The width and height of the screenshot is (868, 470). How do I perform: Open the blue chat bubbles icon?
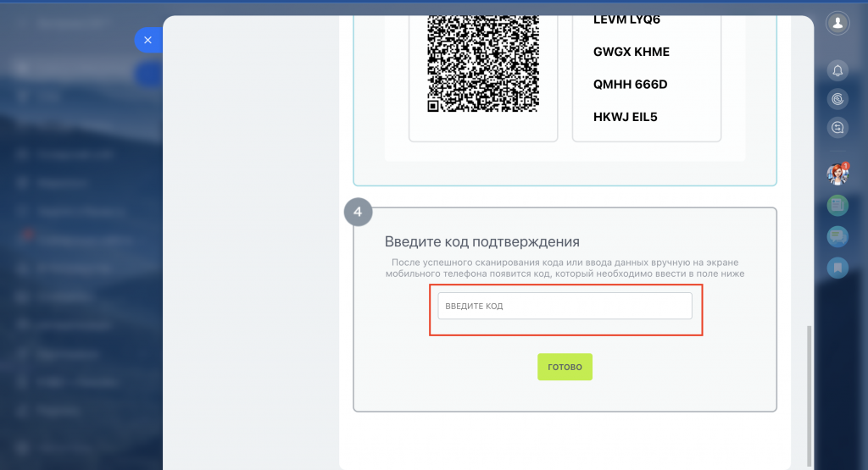tap(837, 236)
